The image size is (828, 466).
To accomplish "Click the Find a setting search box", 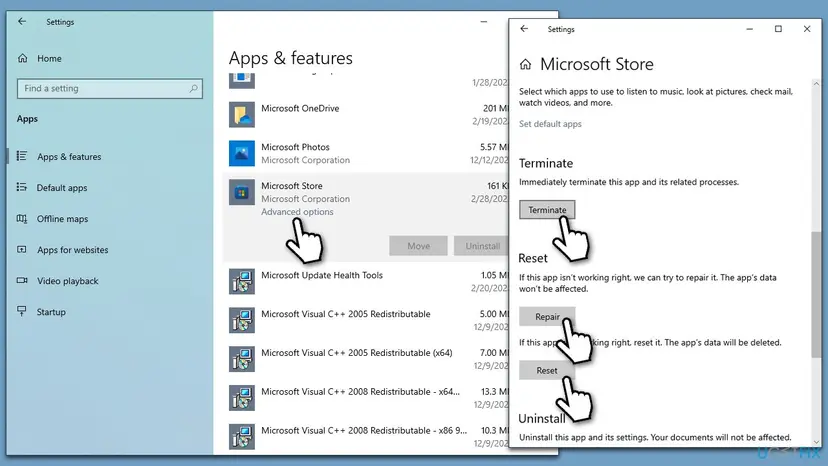I will click(110, 89).
